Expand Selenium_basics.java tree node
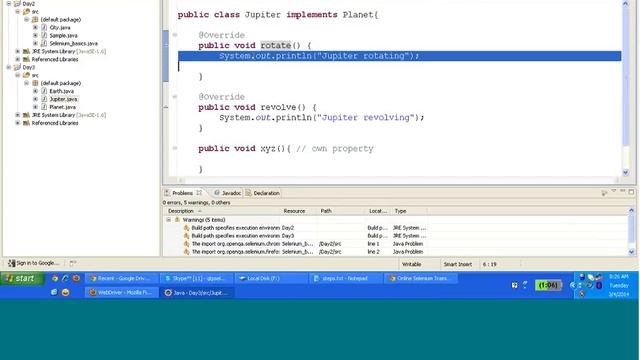The width and height of the screenshot is (640, 360). point(36,43)
